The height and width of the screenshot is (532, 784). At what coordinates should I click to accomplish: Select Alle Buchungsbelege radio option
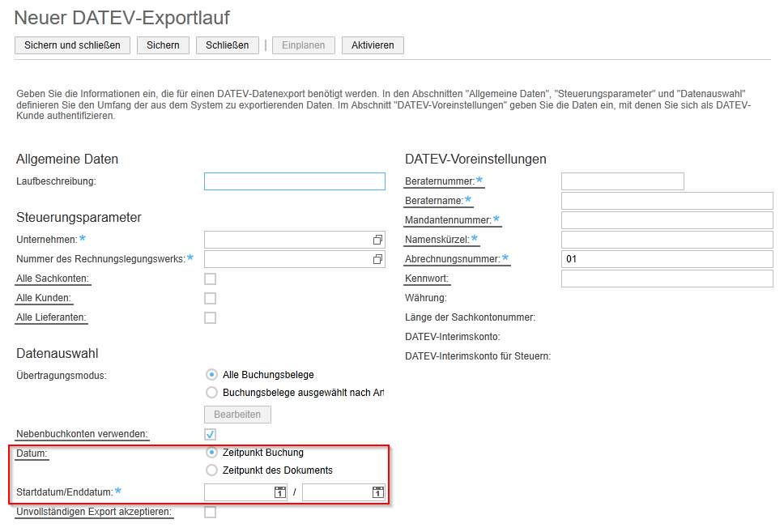(x=211, y=374)
